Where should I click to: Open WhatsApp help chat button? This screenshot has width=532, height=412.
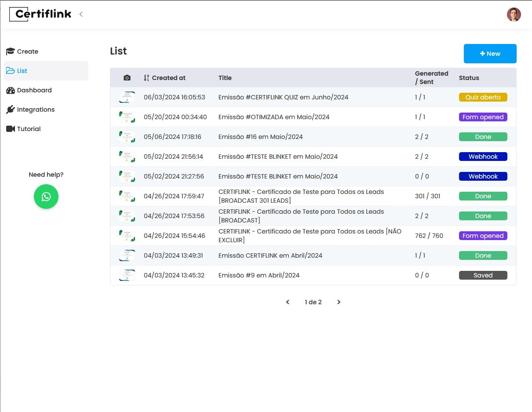pyautogui.click(x=46, y=197)
